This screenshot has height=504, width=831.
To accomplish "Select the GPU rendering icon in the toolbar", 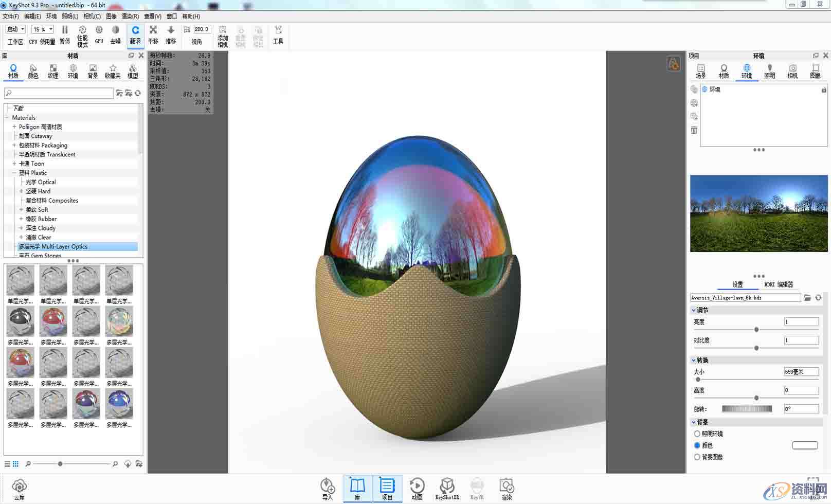I will tap(99, 35).
